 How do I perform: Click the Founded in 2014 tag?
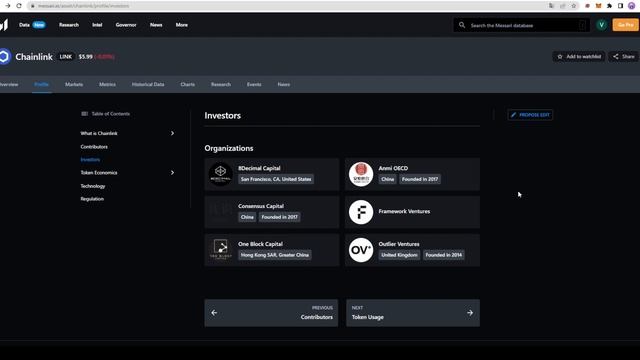click(x=444, y=255)
